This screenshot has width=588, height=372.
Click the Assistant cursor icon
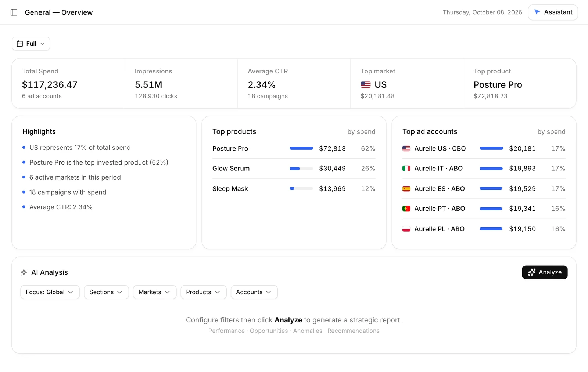point(537,12)
